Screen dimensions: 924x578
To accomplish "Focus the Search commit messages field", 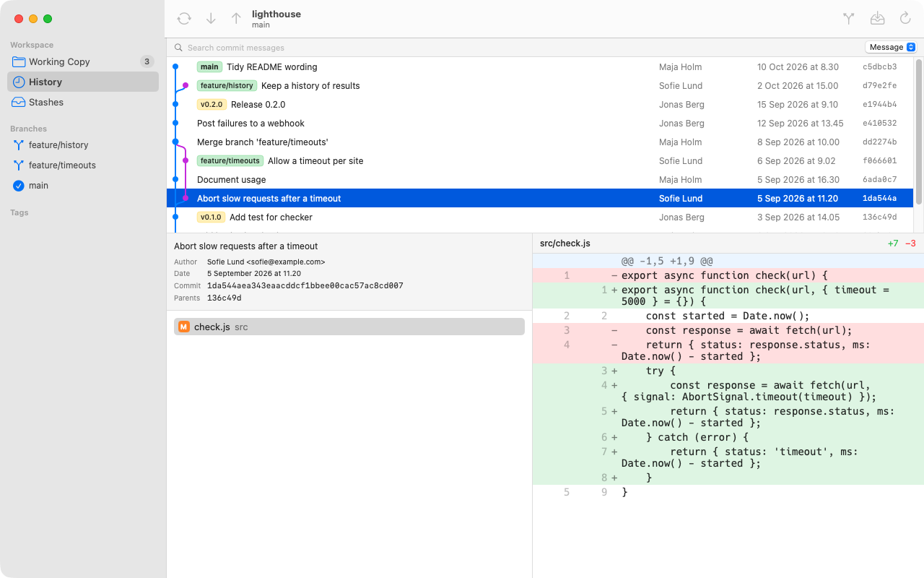I will pyautogui.click(x=516, y=48).
